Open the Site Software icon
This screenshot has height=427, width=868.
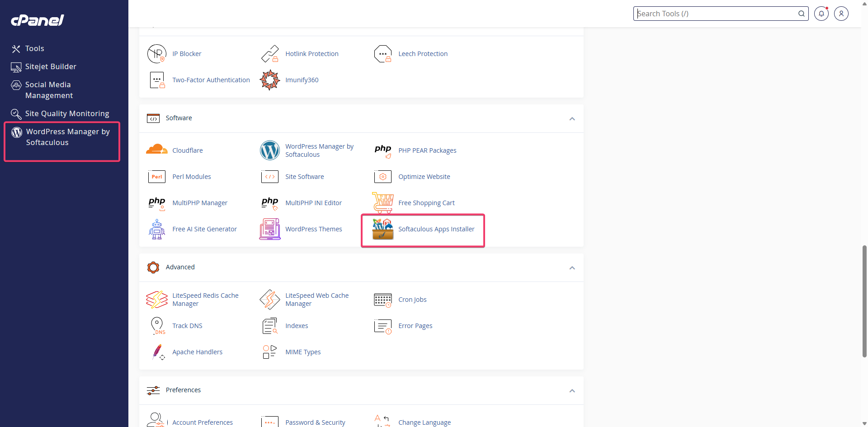pyautogui.click(x=270, y=177)
